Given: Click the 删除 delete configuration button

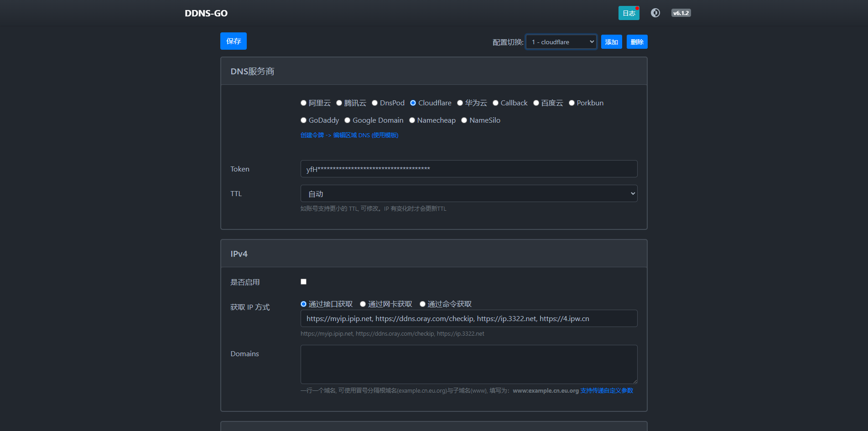Looking at the screenshot, I should tap(637, 42).
